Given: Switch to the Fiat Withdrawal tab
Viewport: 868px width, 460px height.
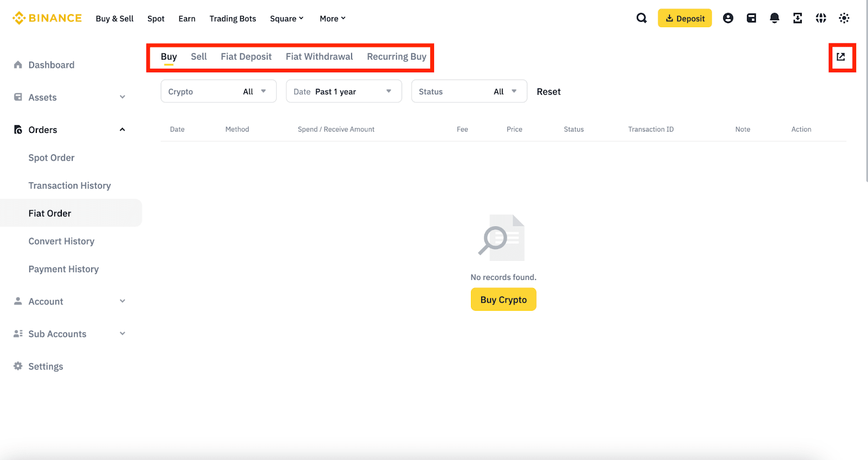Looking at the screenshot, I should (319, 56).
